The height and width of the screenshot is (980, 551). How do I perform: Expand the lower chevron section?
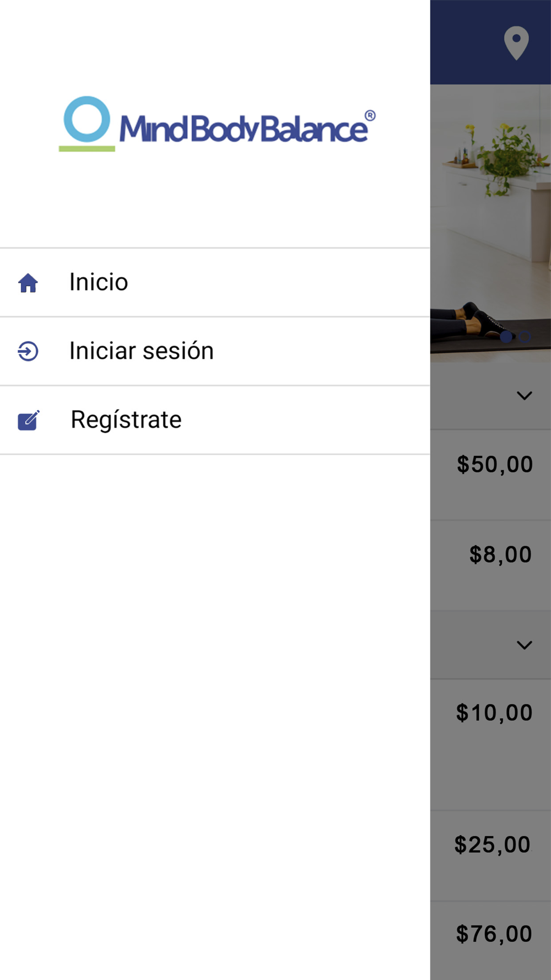point(525,645)
